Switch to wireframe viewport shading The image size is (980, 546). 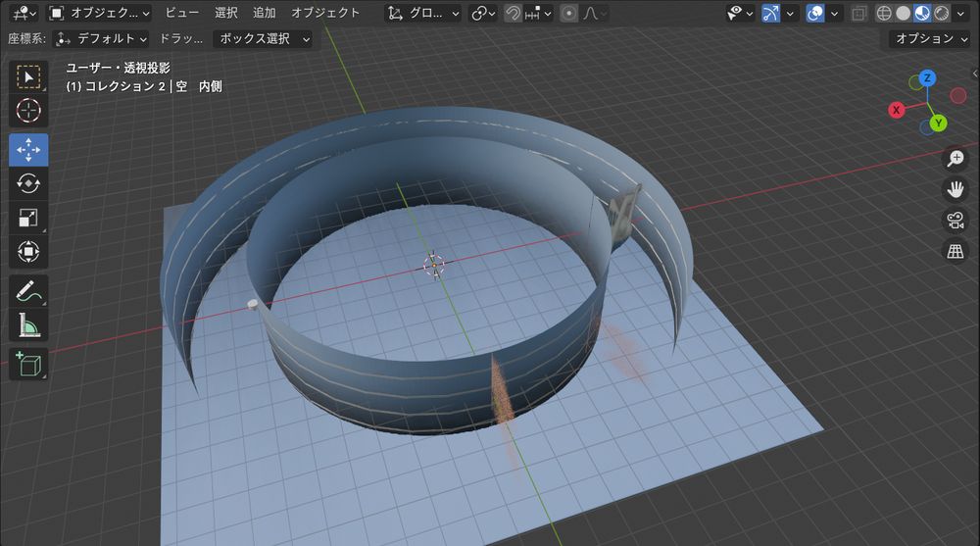pos(884,13)
